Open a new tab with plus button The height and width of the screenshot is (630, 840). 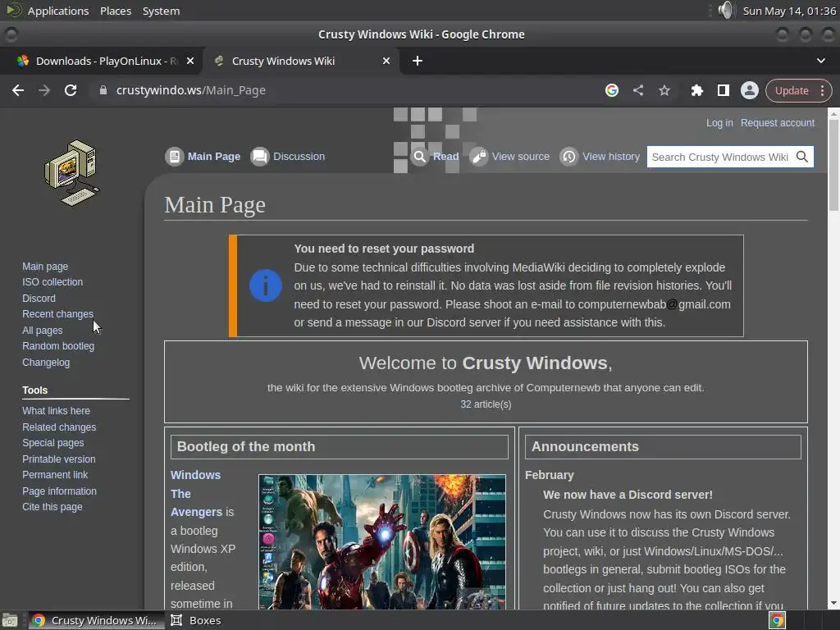point(418,61)
